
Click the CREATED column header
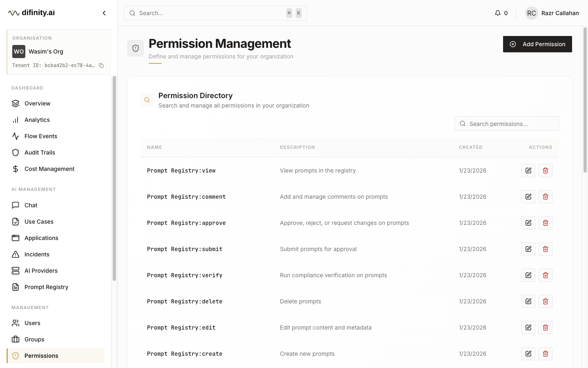470,147
